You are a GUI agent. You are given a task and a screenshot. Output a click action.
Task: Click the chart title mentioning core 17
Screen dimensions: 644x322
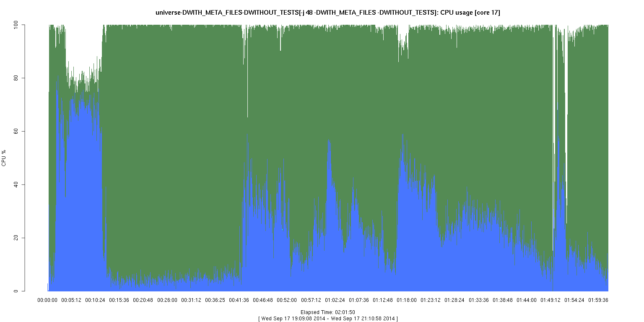(327, 13)
